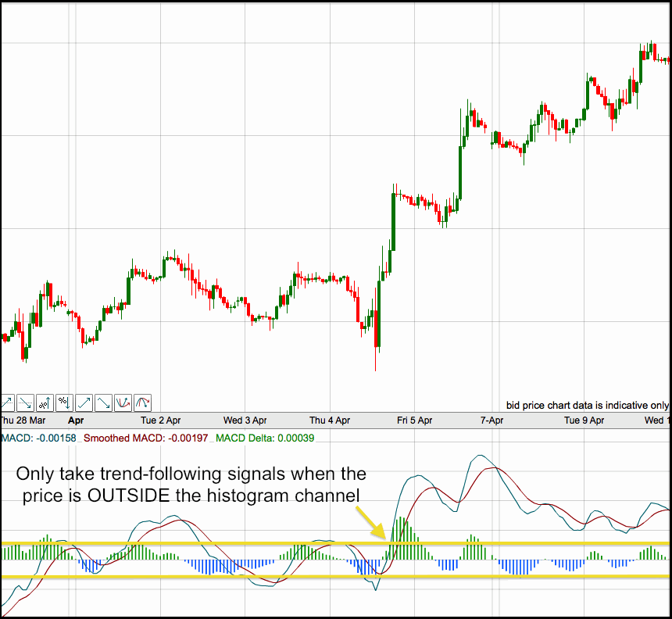Select the downward trend arrow tool
Image resolution: width=672 pixels, height=619 pixels.
click(x=103, y=403)
